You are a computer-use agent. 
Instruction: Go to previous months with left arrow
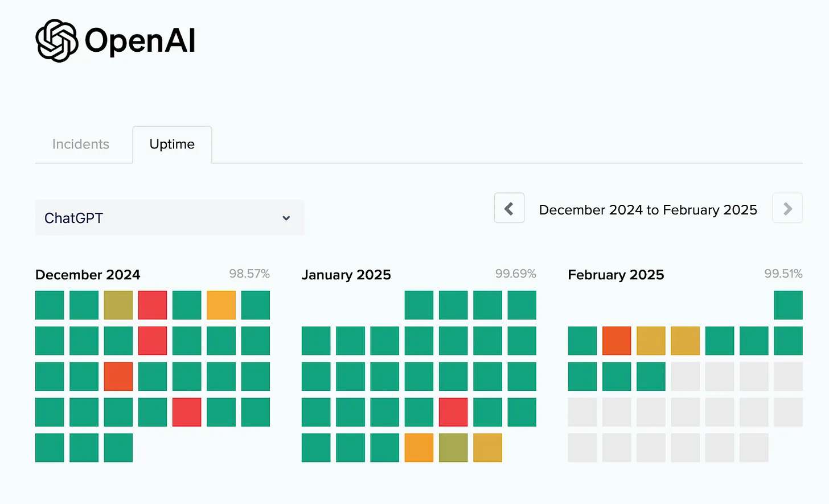point(509,208)
